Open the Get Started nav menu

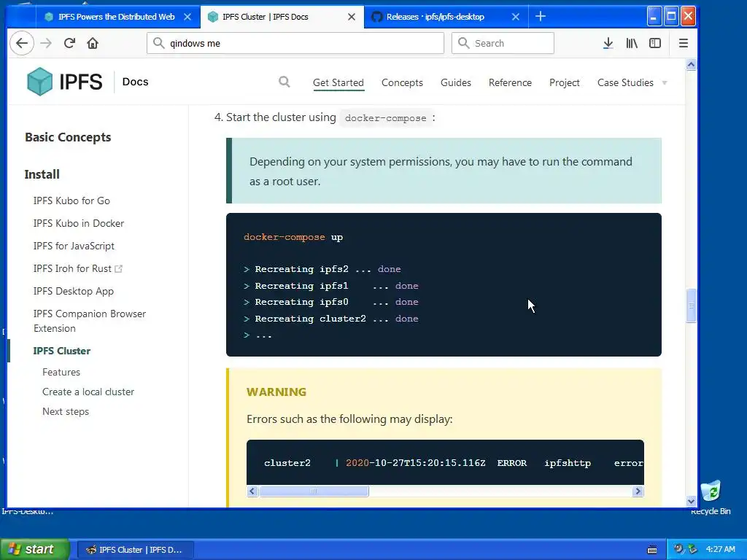click(338, 82)
